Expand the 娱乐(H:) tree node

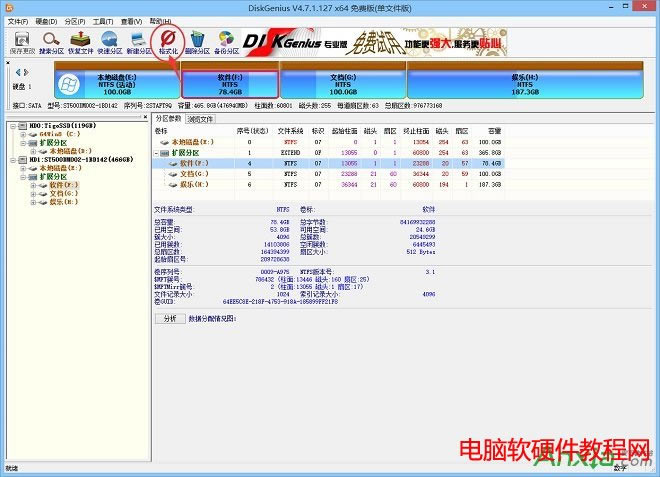click(33, 203)
